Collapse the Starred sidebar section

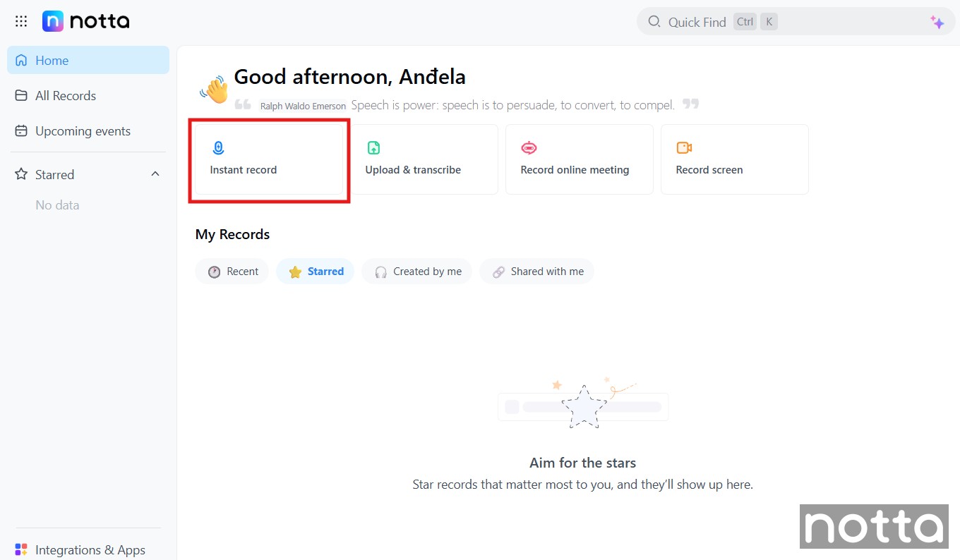(155, 174)
